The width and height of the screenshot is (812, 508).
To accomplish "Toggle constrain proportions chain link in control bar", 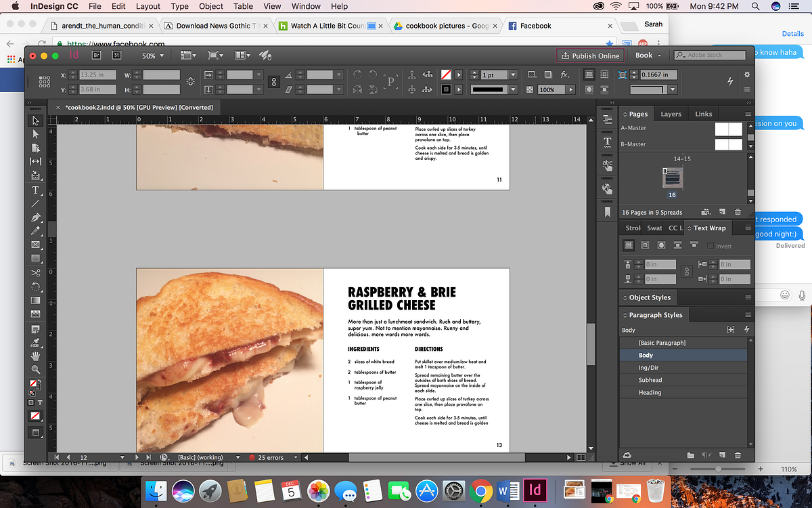I will tap(274, 82).
